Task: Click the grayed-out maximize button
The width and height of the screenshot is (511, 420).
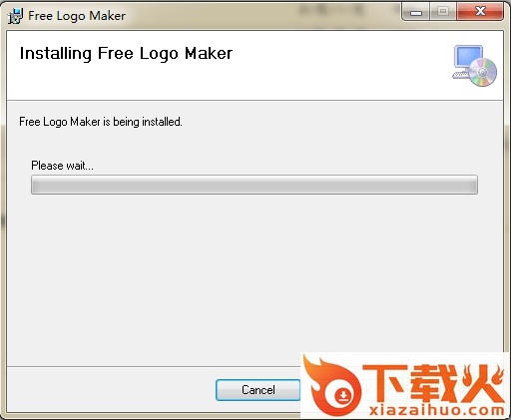Action: (443, 12)
